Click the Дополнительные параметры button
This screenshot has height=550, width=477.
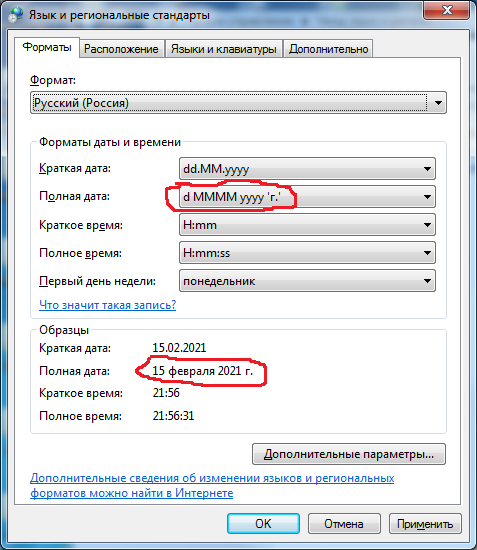[349, 454]
